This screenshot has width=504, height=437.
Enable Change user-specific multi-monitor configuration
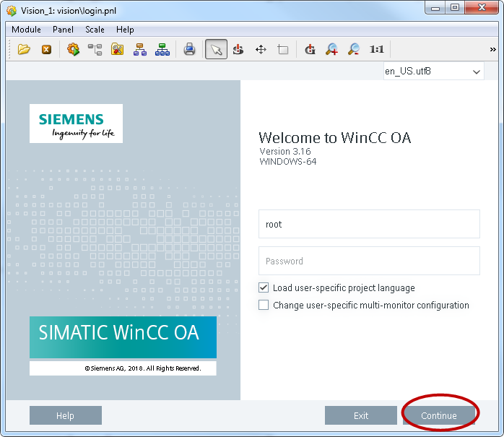point(264,306)
